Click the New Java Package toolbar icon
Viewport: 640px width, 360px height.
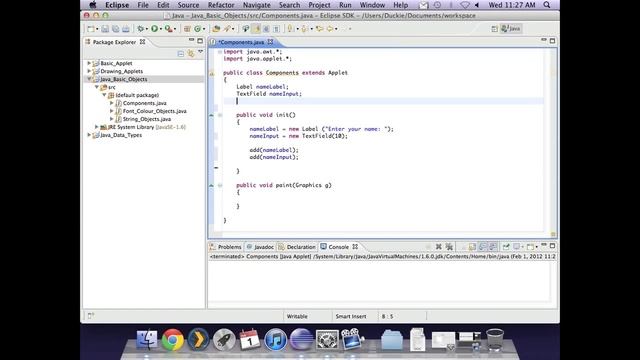click(187, 29)
